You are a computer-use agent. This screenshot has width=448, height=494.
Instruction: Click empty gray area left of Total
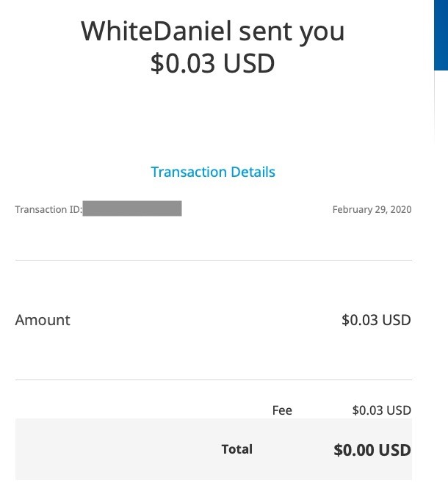[x=110, y=449]
